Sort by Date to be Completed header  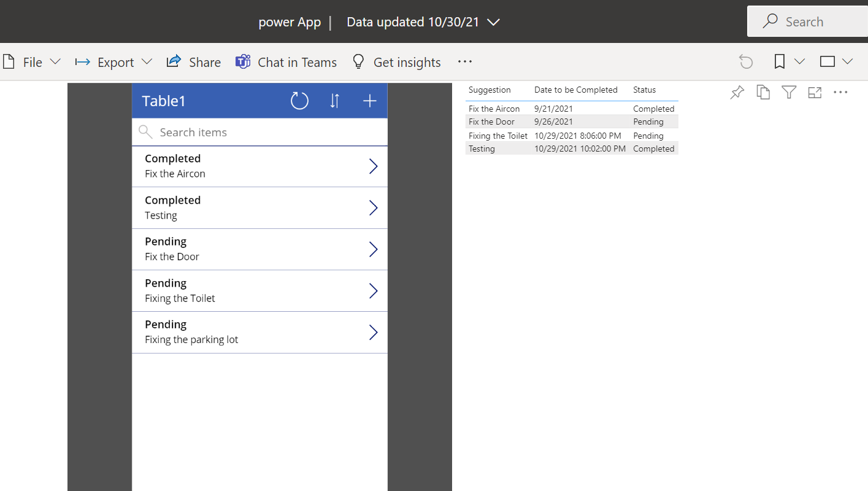576,90
